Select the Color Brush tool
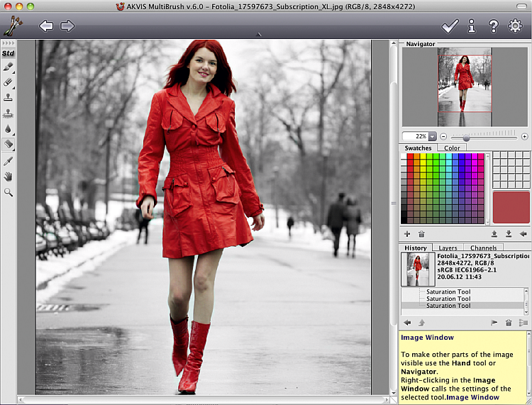Viewport: 532px width, 405px height. pos(9,67)
